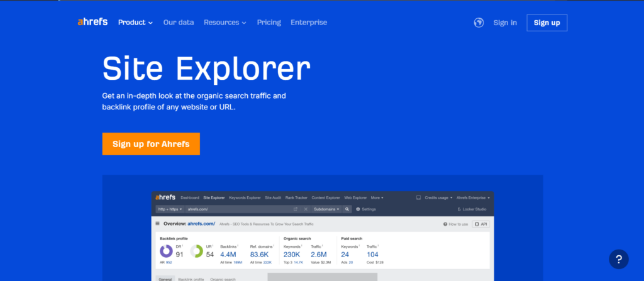Select Content Explorer in the preview navigation

pyautogui.click(x=326, y=197)
